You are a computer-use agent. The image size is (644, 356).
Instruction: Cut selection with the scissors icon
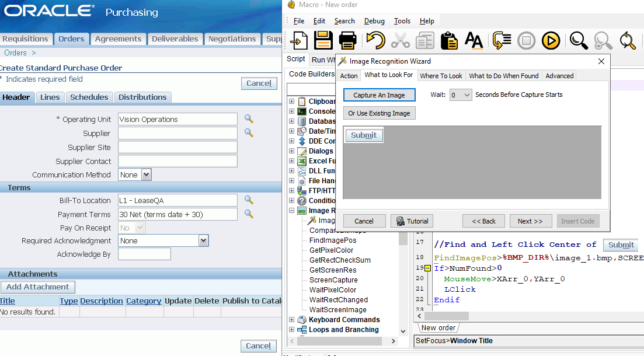coord(401,41)
